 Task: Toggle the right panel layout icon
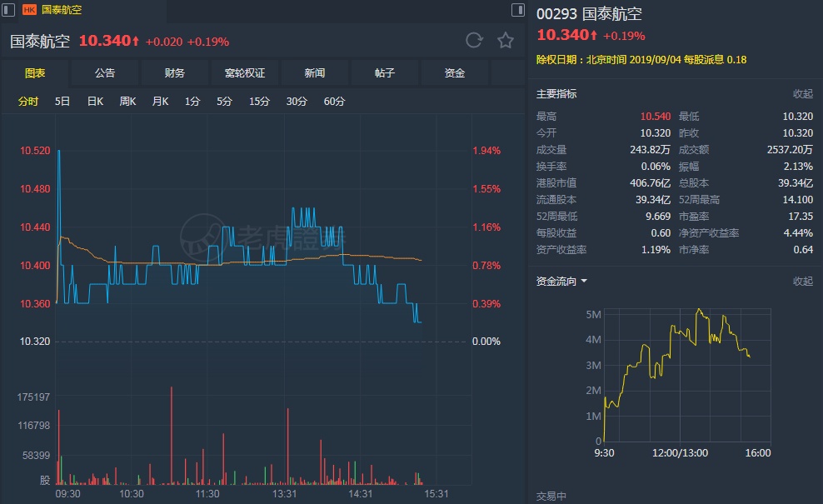coord(517,10)
